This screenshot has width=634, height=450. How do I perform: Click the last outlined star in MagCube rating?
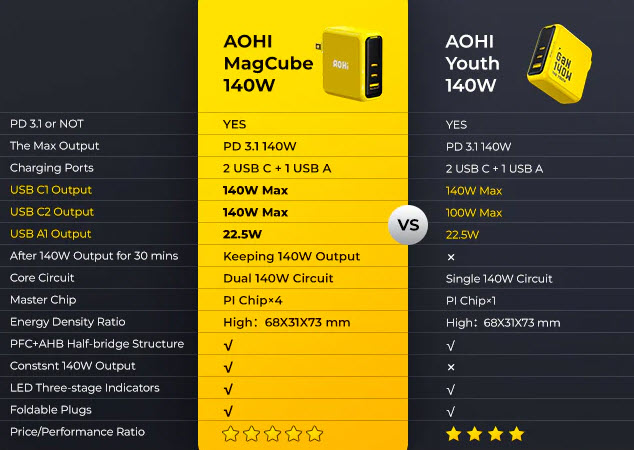click(315, 433)
